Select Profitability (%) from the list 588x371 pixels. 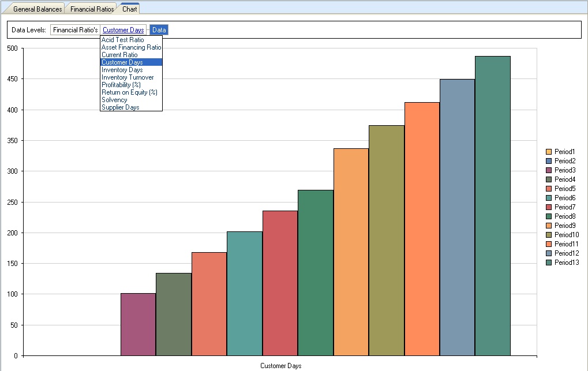[x=121, y=85]
